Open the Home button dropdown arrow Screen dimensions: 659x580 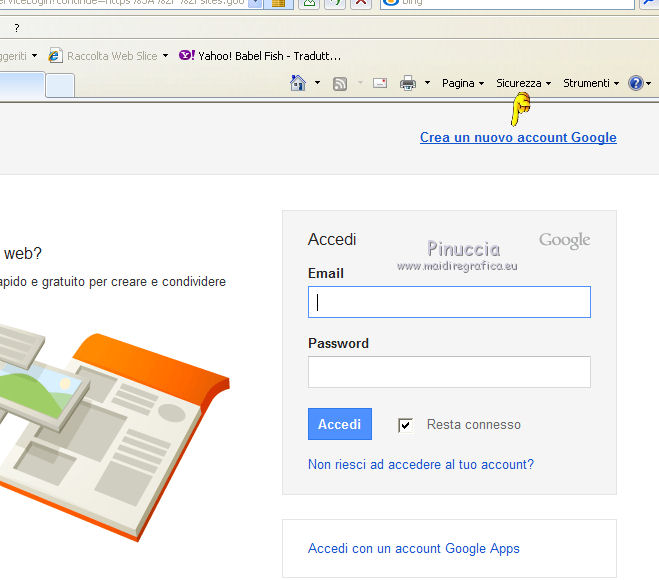(317, 83)
